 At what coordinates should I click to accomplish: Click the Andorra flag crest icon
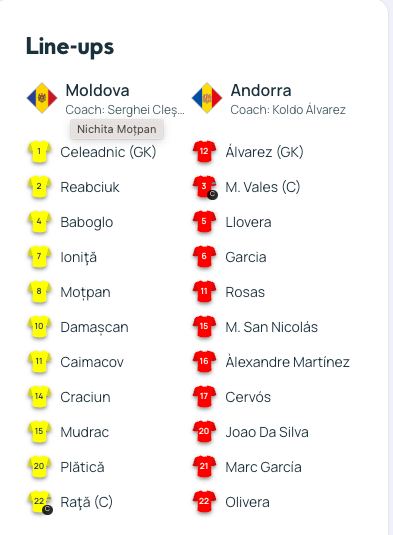(207, 98)
